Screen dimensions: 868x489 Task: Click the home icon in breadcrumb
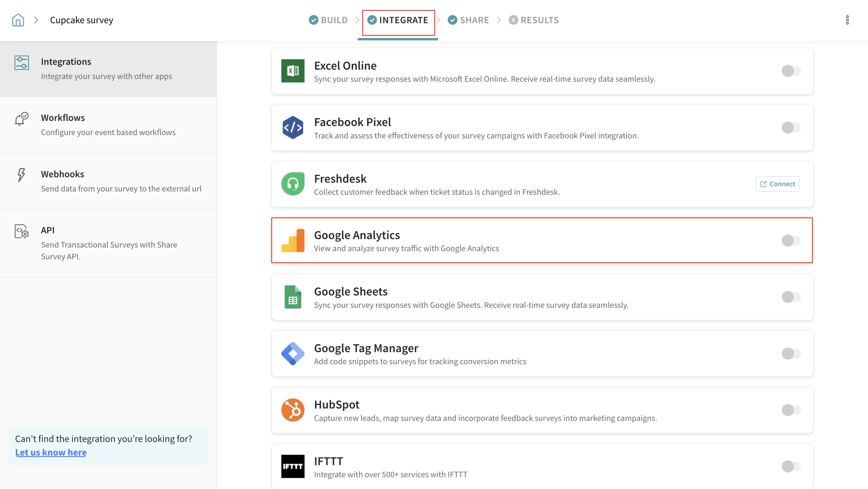(x=18, y=20)
